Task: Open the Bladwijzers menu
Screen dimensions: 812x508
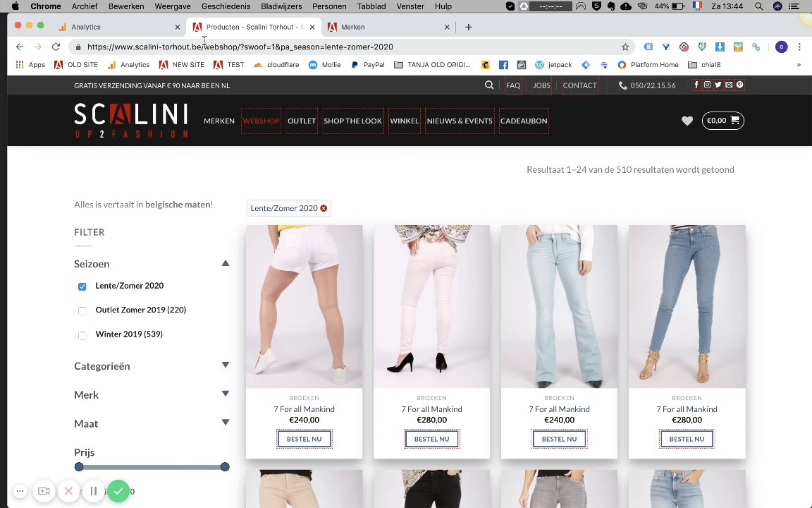Action: [x=281, y=6]
